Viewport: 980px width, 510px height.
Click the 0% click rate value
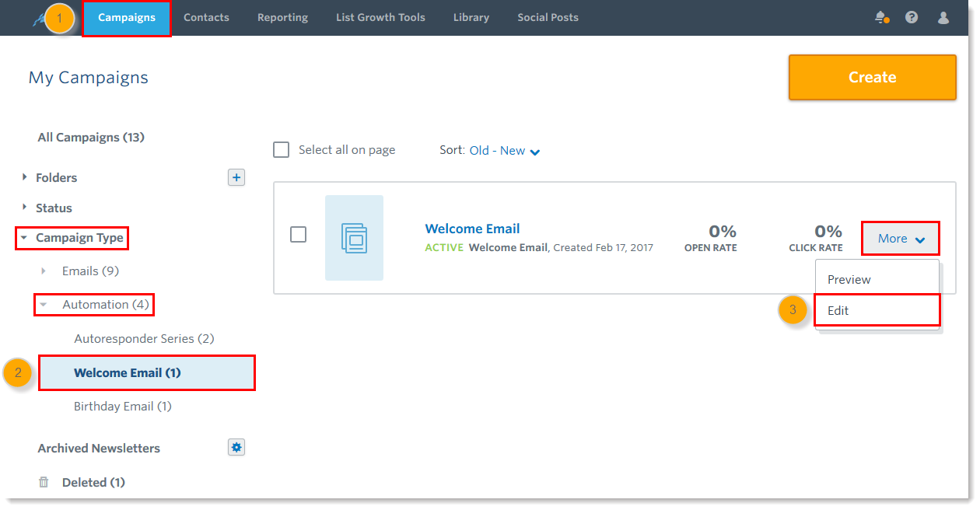tap(828, 231)
